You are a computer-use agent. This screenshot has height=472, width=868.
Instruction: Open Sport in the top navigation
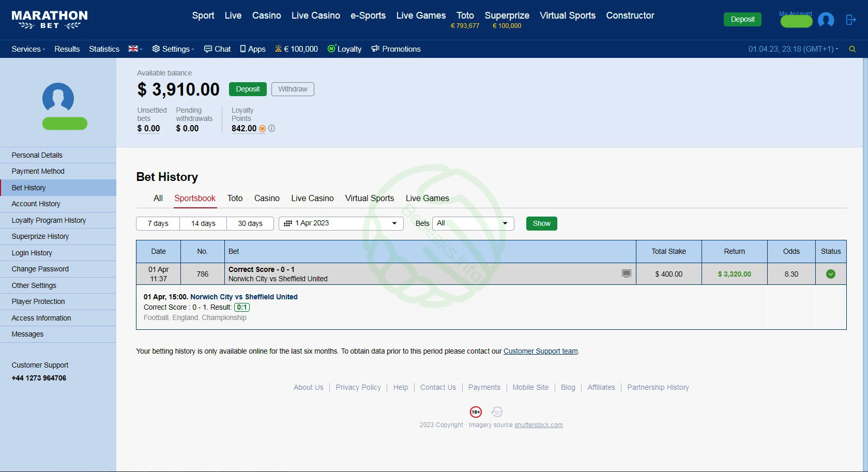(203, 16)
